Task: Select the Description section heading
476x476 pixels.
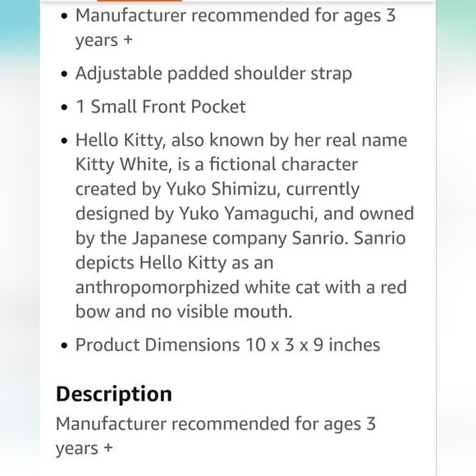Action: 114,394
